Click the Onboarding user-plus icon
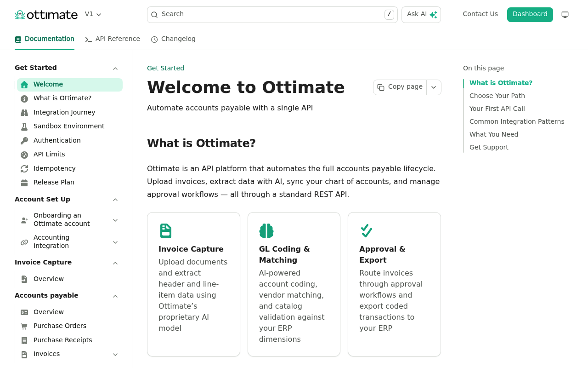This screenshot has height=368, width=588. (x=24, y=220)
